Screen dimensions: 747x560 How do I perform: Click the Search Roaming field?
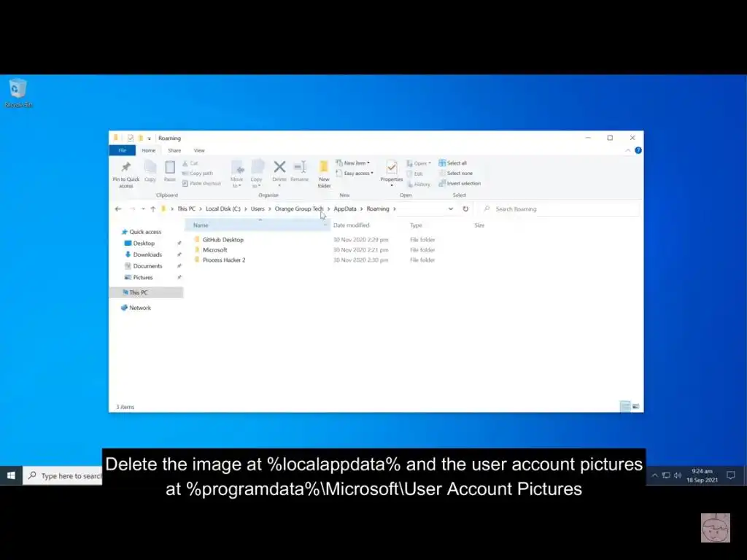click(560, 209)
